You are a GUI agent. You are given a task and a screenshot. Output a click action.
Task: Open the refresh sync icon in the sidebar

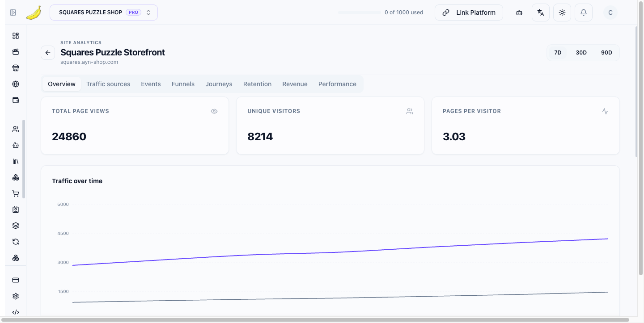tap(16, 242)
